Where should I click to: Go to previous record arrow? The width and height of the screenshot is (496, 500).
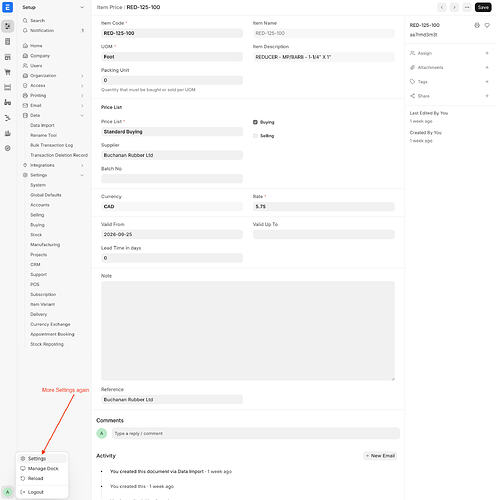point(442,7)
